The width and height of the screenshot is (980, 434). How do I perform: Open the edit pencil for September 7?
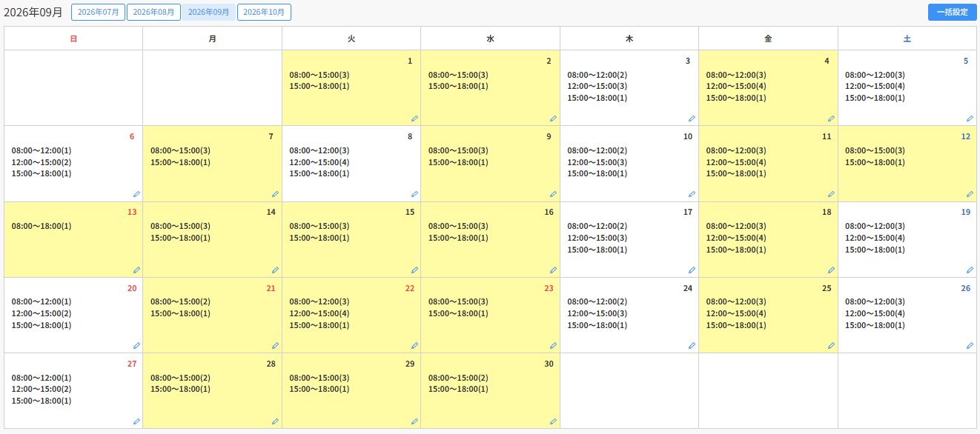pyautogui.click(x=275, y=194)
